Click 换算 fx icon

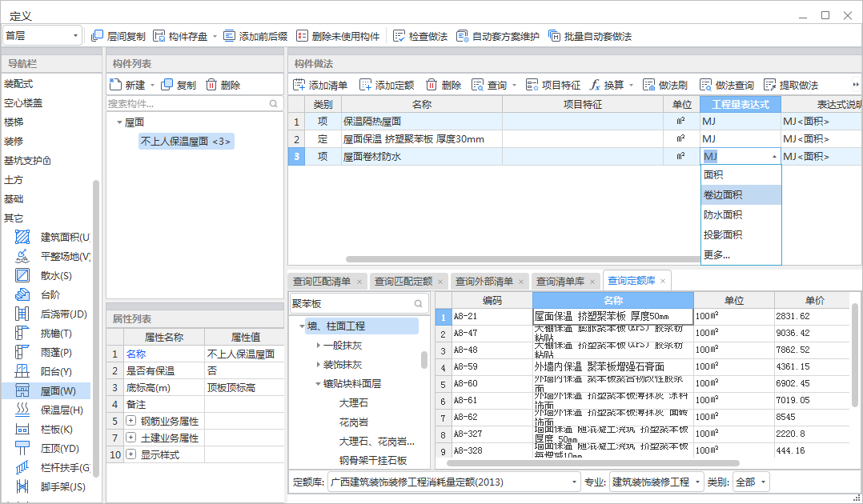(595, 85)
